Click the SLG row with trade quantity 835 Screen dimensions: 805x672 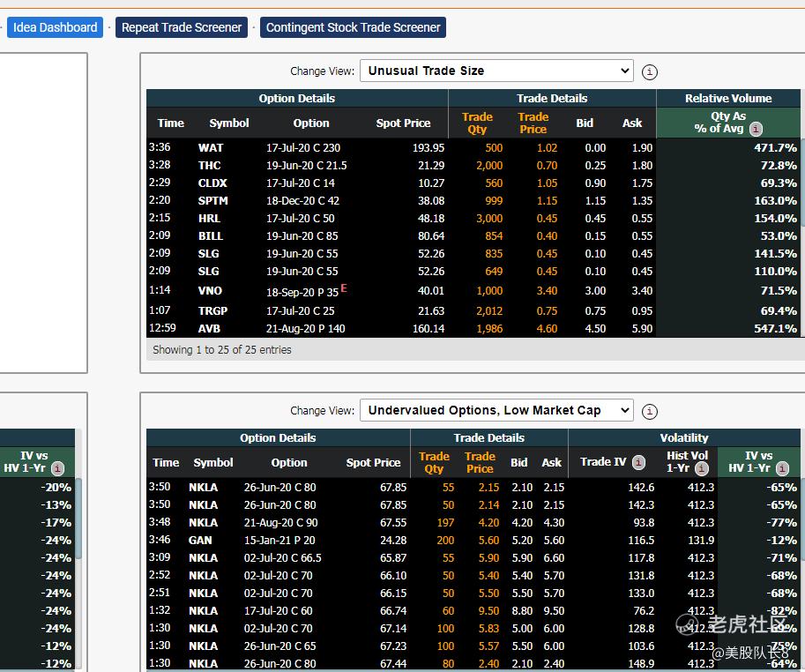tap(473, 254)
